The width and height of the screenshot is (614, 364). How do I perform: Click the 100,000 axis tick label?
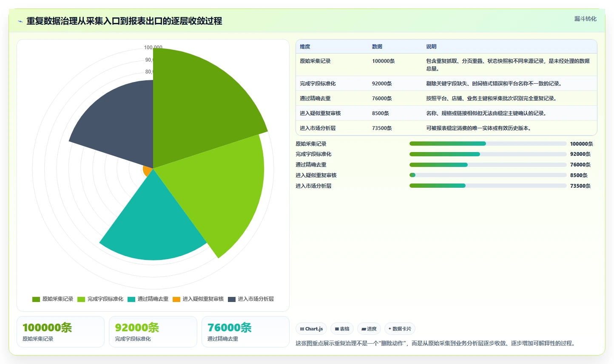(153, 48)
